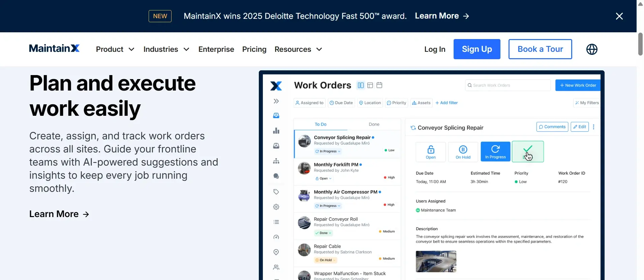Open My Filters
This screenshot has width=644, height=280.
[587, 103]
